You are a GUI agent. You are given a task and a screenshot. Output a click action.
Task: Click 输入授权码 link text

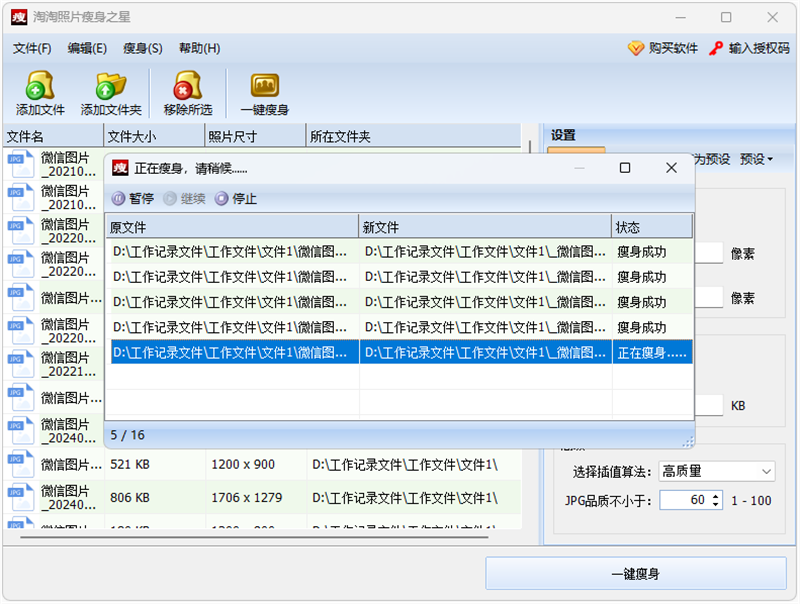tap(759, 48)
